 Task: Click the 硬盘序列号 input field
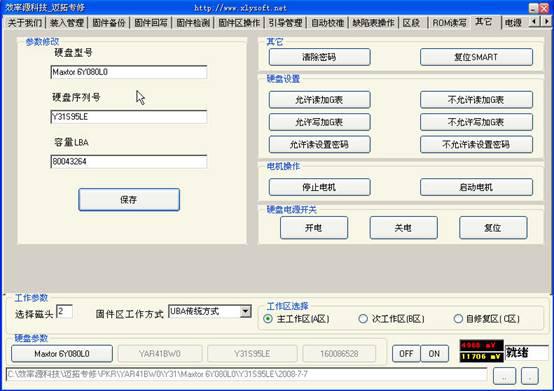click(129, 117)
